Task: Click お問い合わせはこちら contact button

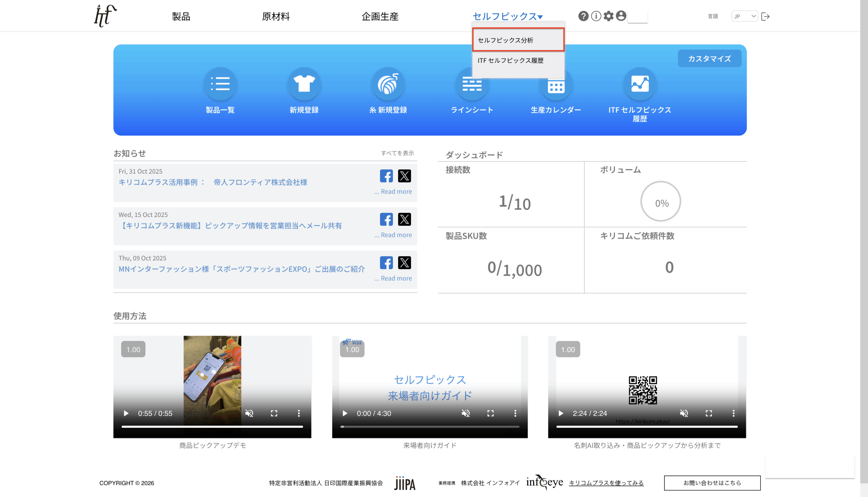Action: [x=712, y=483]
